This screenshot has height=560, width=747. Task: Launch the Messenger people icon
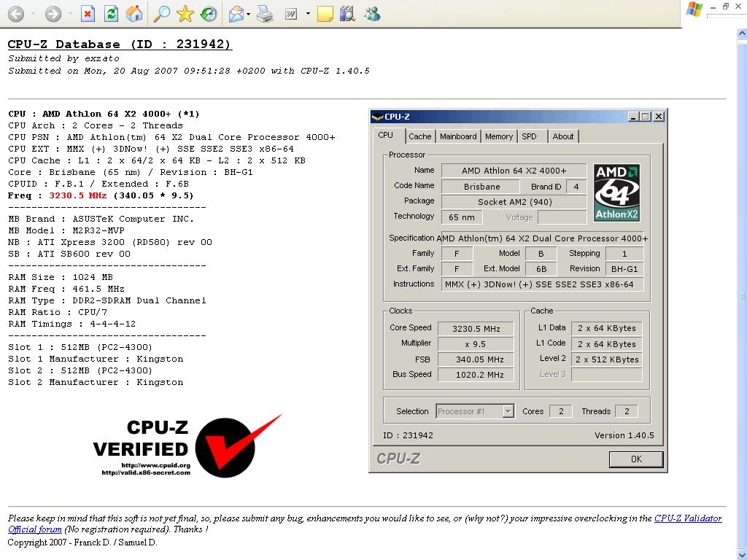(x=372, y=14)
